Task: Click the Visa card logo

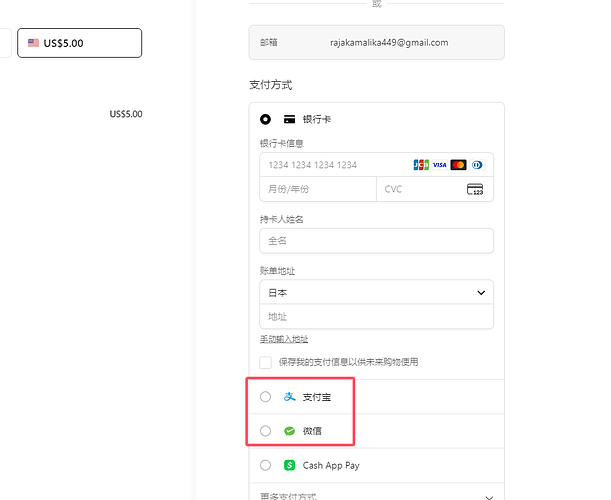Action: (440, 165)
